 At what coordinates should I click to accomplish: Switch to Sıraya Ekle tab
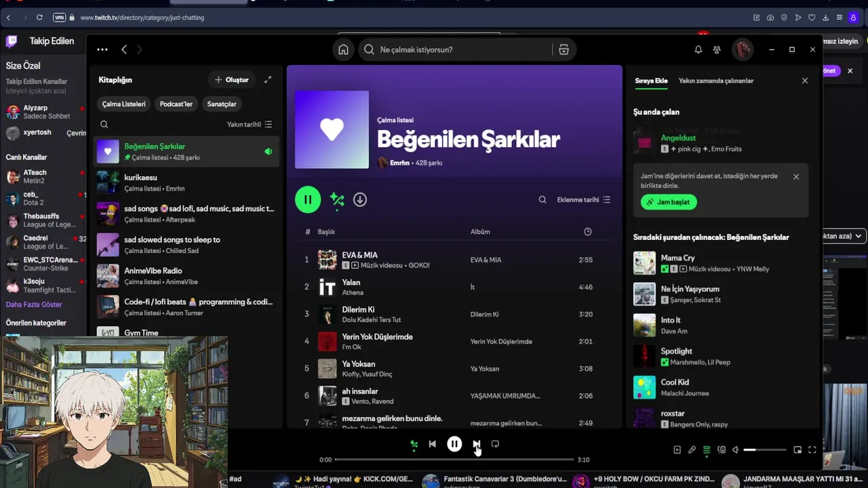[x=651, y=81]
